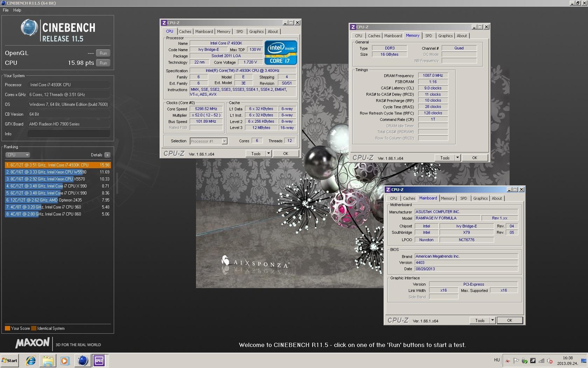Expand Tools dropdown arrow in CPU window

(x=268, y=154)
